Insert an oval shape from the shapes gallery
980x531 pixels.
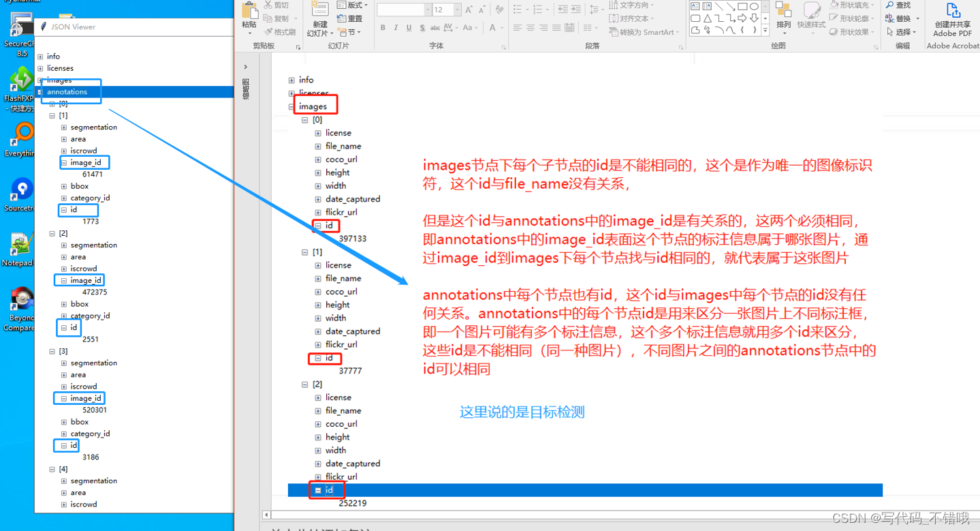tap(753, 5)
